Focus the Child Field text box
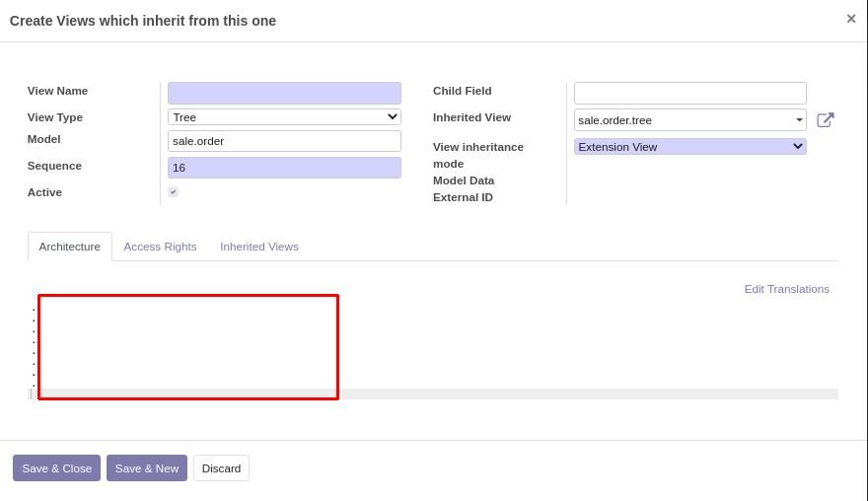868x501 pixels. pos(689,93)
